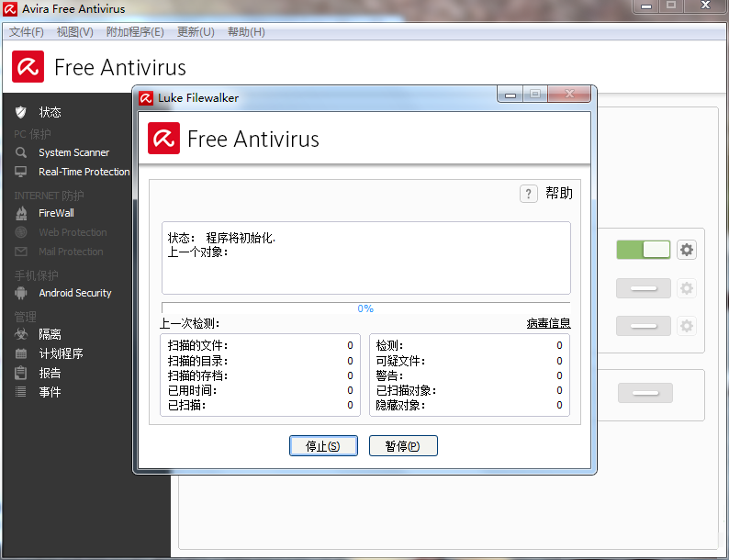729x560 pixels.
Task: Select 状态 in the sidebar
Action: click(50, 112)
